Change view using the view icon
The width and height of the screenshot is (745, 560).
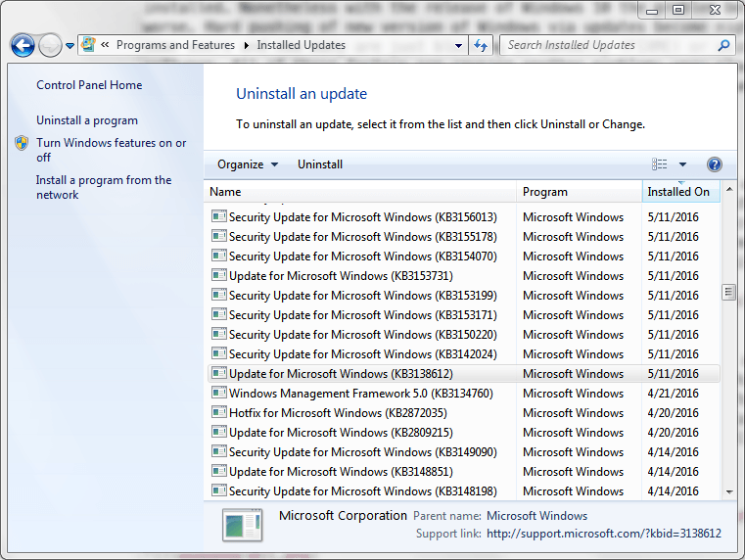tap(659, 164)
